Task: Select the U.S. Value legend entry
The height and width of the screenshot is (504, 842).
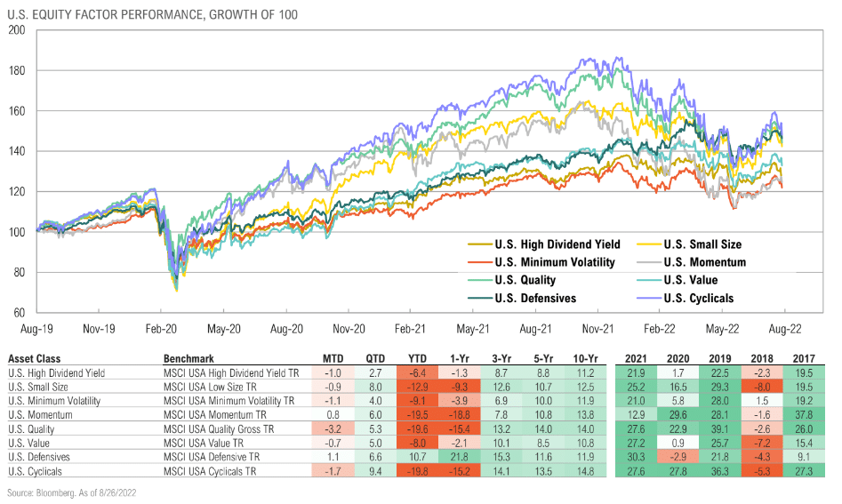Action: pyautogui.click(x=678, y=280)
